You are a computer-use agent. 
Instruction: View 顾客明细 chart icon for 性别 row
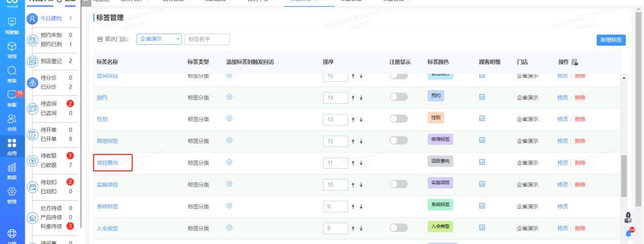482,118
